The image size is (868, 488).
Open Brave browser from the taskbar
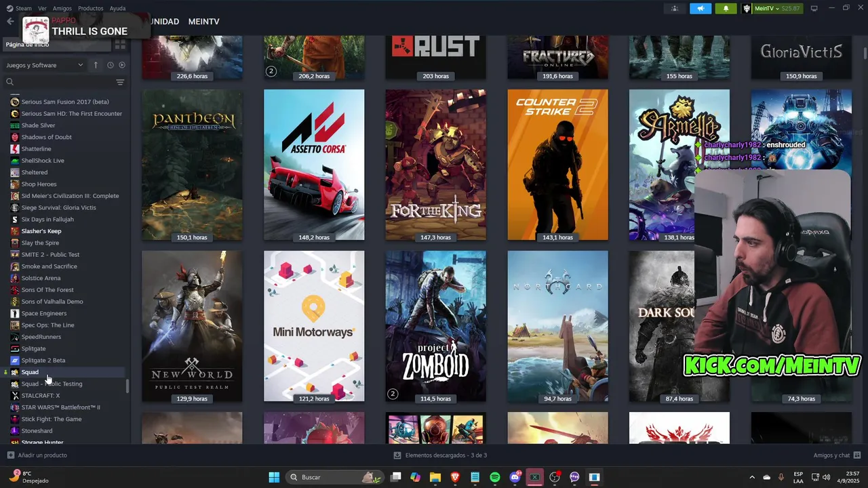(x=455, y=477)
